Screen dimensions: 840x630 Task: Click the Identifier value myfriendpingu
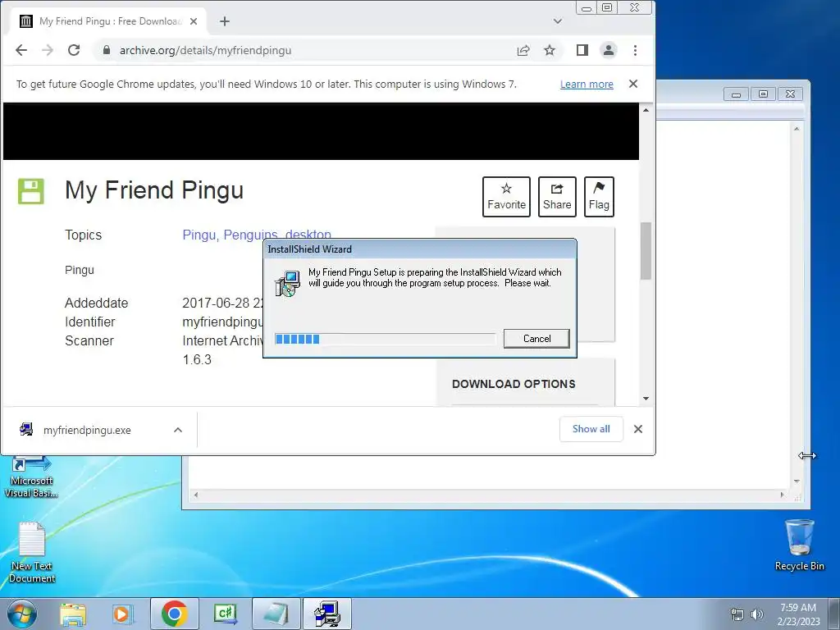[223, 322]
